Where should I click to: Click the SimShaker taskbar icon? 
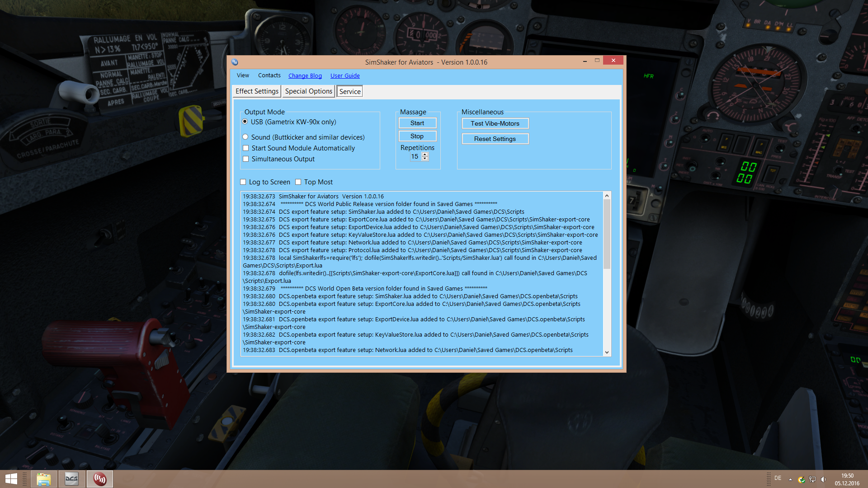click(100, 479)
